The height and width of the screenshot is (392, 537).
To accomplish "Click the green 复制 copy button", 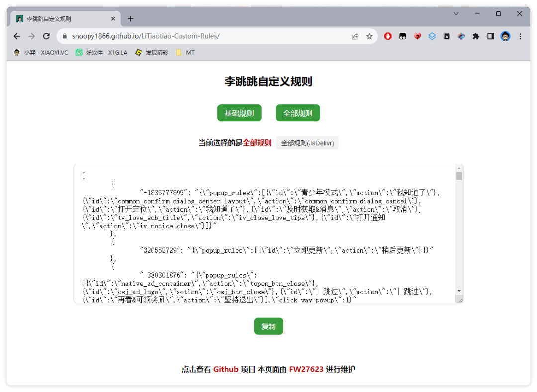I will 268,326.
